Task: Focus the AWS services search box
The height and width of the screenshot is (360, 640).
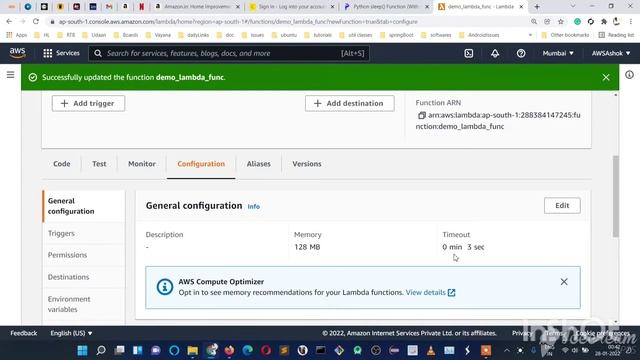Action: 229,53
